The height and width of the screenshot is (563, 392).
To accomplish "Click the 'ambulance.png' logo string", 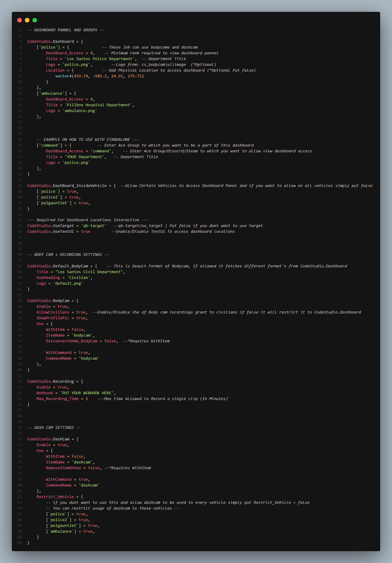I will (x=80, y=111).
